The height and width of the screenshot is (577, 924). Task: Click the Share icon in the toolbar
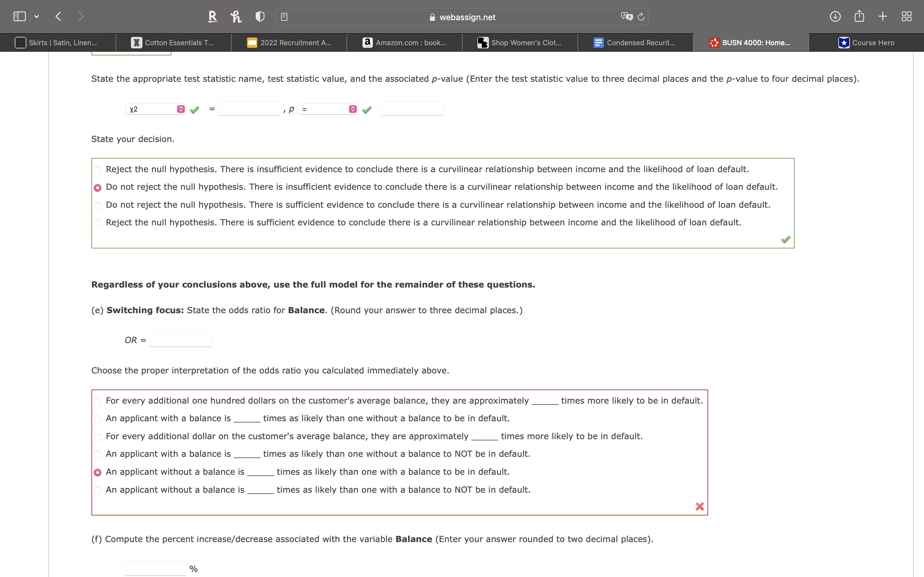tap(859, 16)
